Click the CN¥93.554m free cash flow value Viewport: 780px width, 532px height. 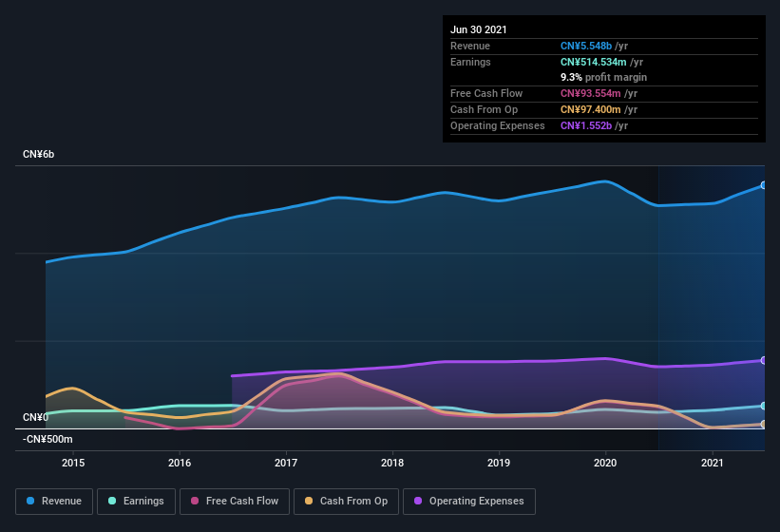pyautogui.click(x=591, y=93)
